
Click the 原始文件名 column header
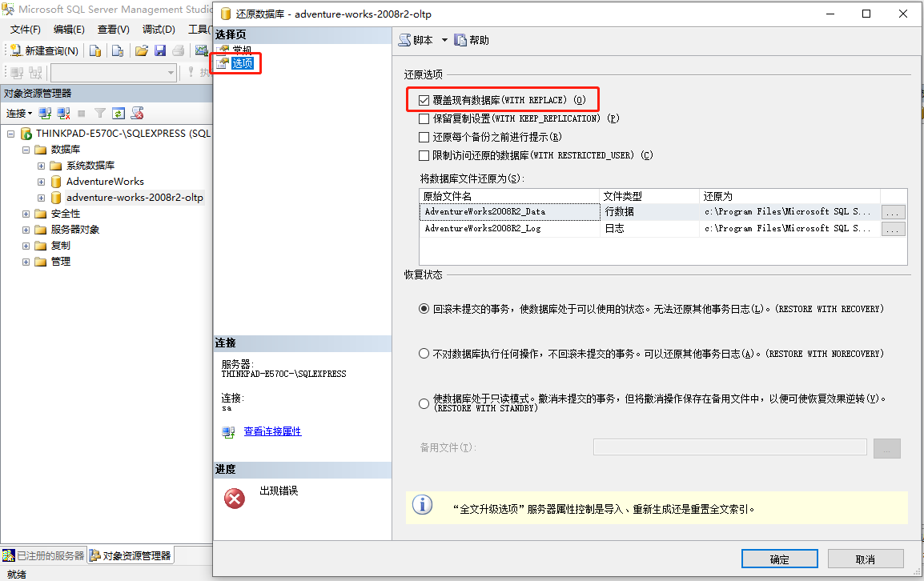[x=510, y=196]
